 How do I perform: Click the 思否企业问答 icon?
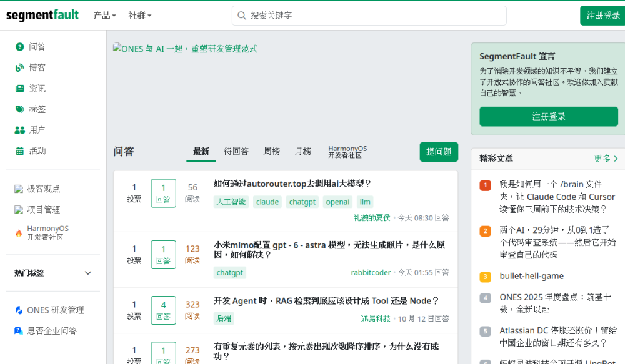(x=19, y=331)
